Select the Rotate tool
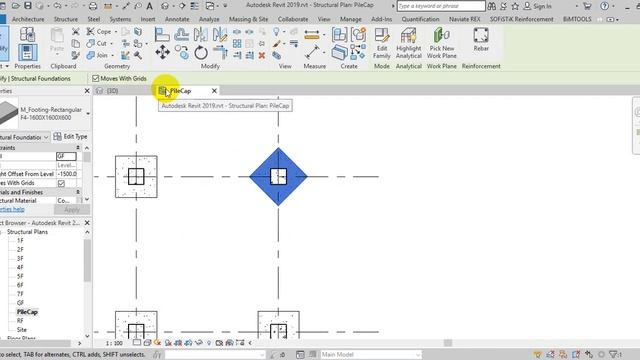The height and width of the screenshot is (360, 640). point(201,53)
